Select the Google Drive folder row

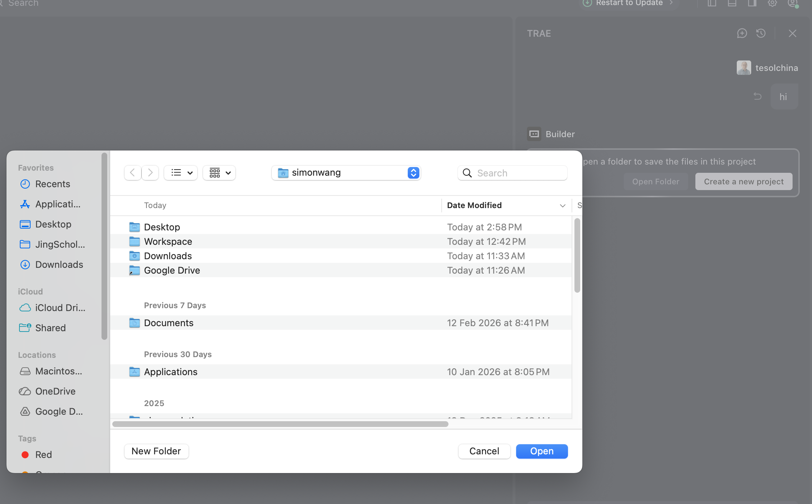click(172, 270)
